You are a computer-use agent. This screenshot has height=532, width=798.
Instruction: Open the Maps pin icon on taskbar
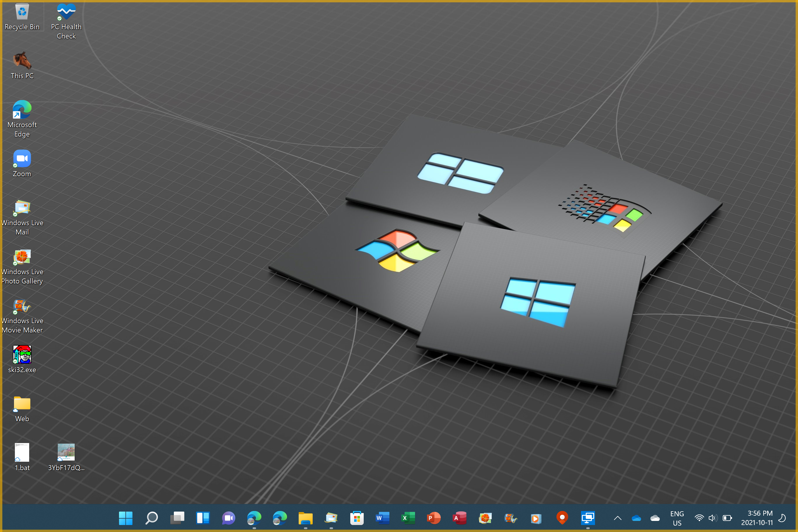[562, 518]
